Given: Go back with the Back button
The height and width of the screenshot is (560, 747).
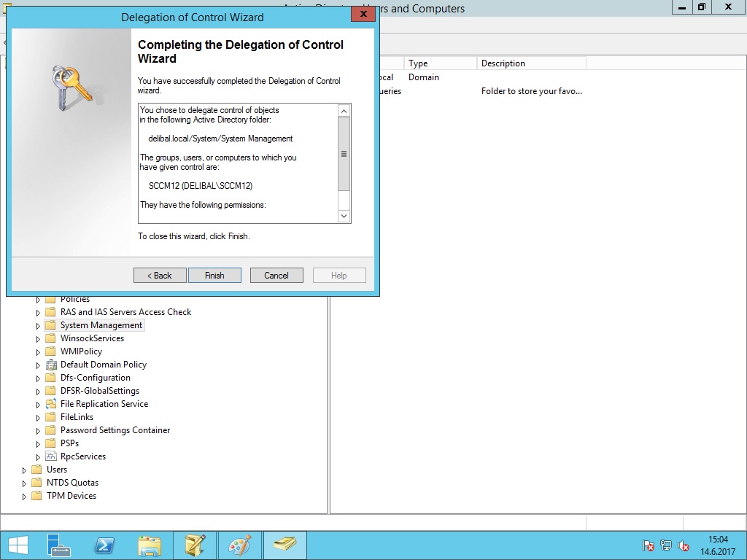Looking at the screenshot, I should click(160, 276).
